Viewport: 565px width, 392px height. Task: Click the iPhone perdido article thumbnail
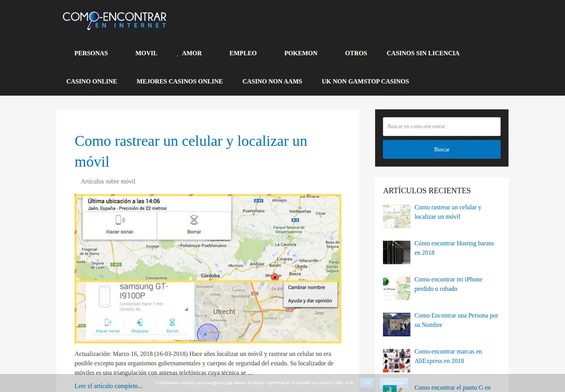coord(397,289)
